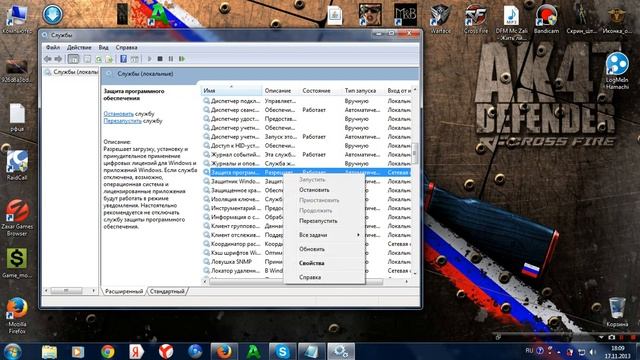Viewport: 640px width, 360px height.
Task: Open the Bandicam desktop shortcut
Action: click(x=546, y=19)
